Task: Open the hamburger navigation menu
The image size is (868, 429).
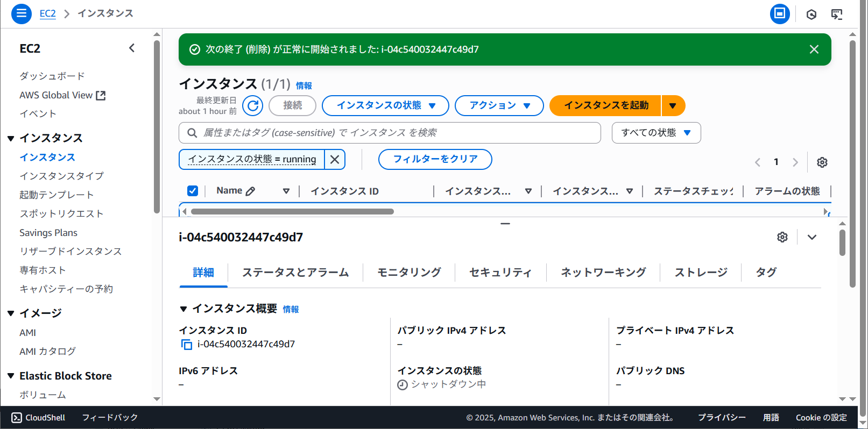Action: pyautogui.click(x=22, y=13)
